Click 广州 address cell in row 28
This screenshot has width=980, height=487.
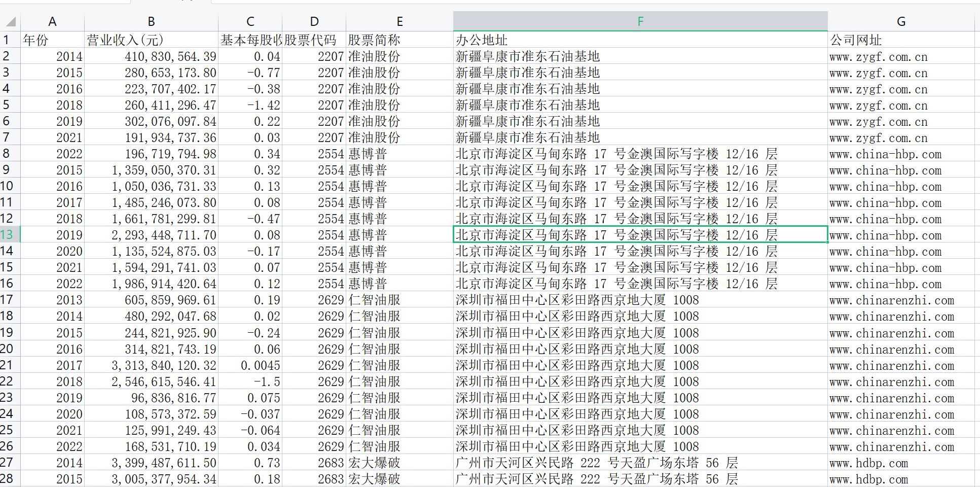click(640, 479)
